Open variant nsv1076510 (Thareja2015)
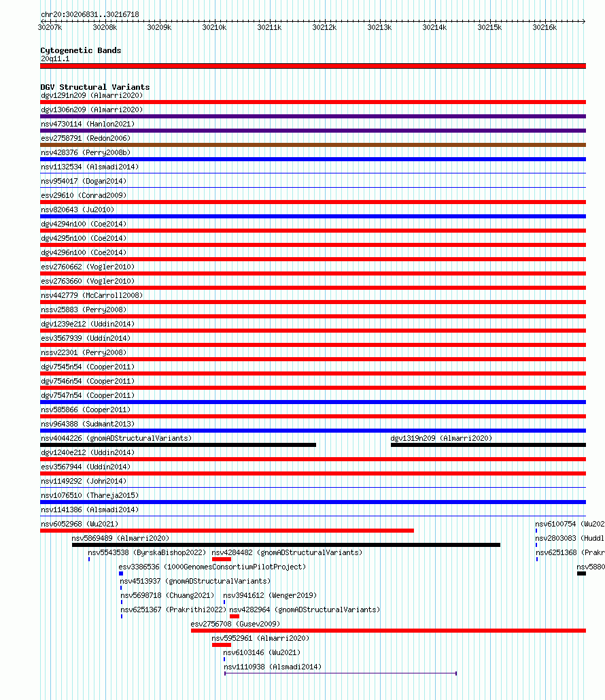Screen dimensions: 605x700 90,495
